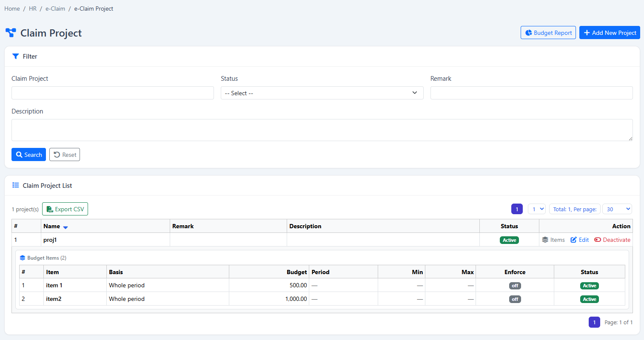The height and width of the screenshot is (340, 644).
Task: Click the off enforce badge for item 1
Action: pyautogui.click(x=515, y=286)
